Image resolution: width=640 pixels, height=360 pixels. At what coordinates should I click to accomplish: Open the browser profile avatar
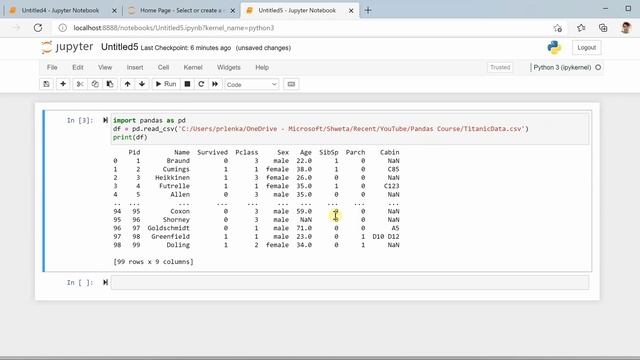626,28
